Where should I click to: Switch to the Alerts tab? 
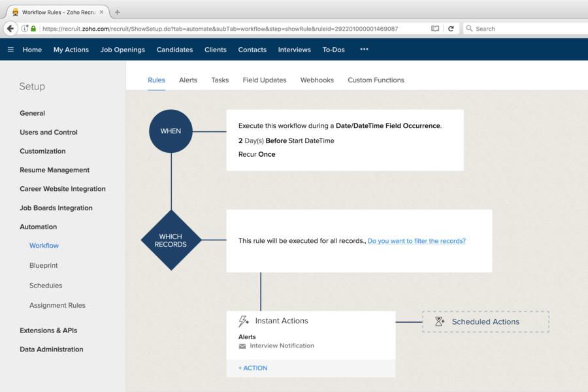188,80
